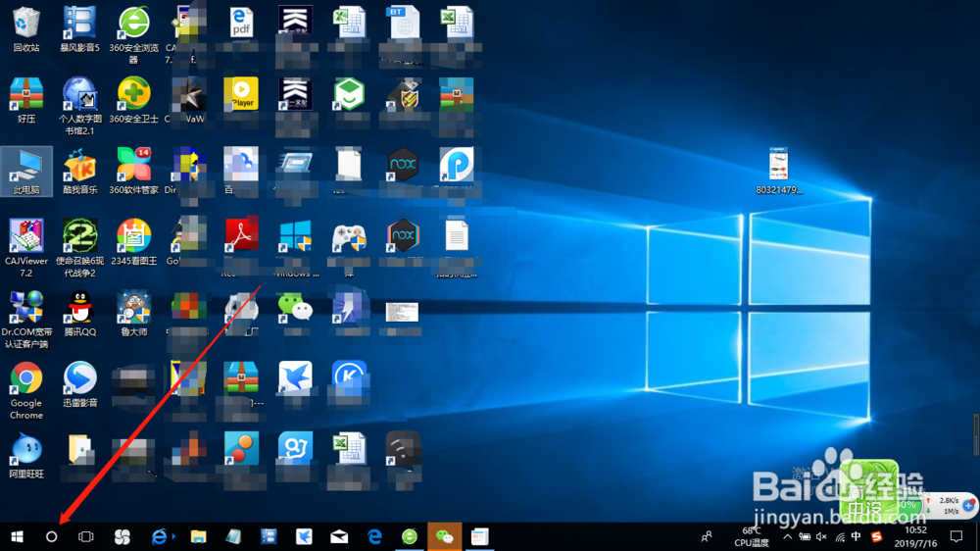Image resolution: width=980 pixels, height=551 pixels.
Task: Open the blue P app desktop shortcut
Action: [457, 165]
